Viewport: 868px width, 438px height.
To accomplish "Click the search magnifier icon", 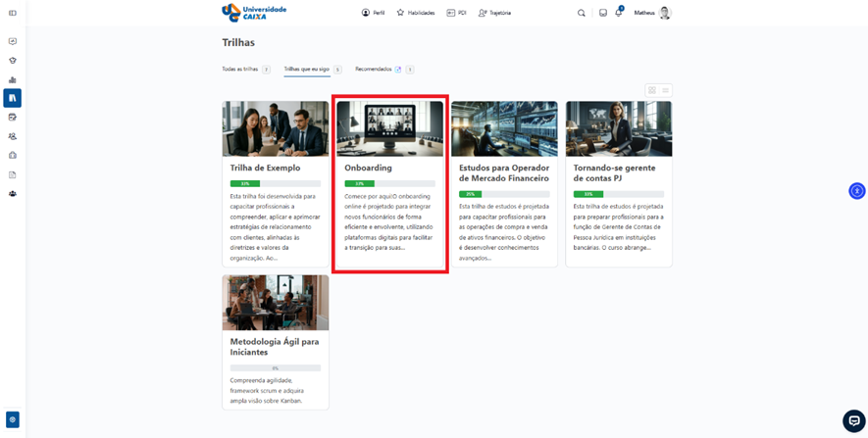I will coord(582,13).
